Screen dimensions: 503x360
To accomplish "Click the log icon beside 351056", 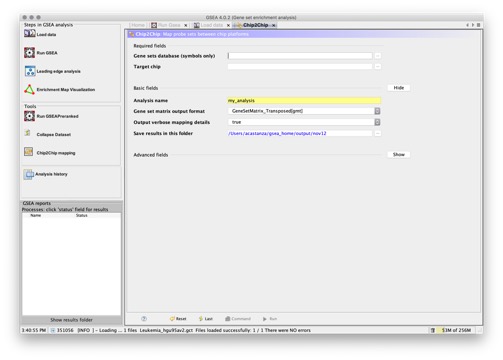I will tap(53, 330).
